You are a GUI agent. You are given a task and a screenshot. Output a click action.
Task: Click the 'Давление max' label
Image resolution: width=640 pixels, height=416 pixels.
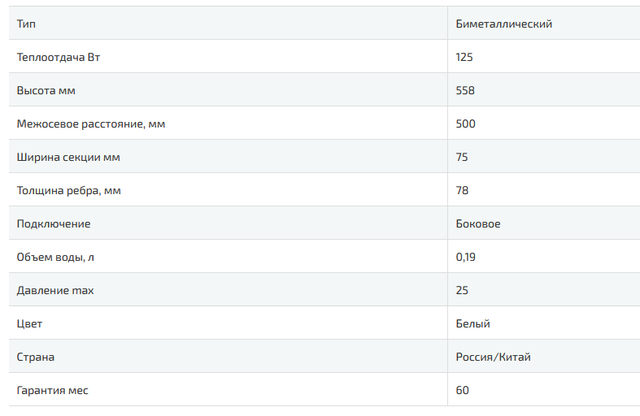[56, 290]
